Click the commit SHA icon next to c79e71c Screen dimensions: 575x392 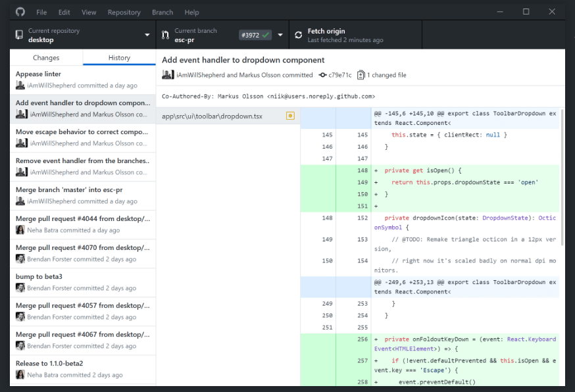322,75
